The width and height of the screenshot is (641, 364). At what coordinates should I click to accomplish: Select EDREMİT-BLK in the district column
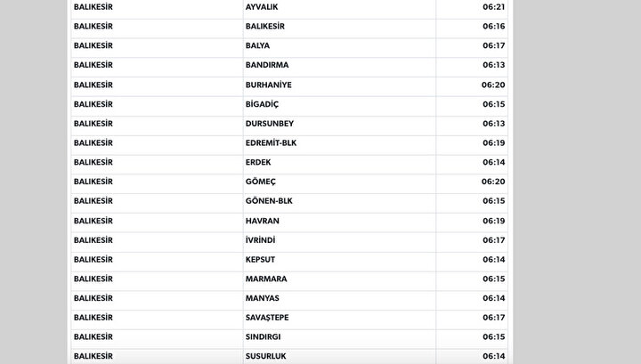pos(271,143)
